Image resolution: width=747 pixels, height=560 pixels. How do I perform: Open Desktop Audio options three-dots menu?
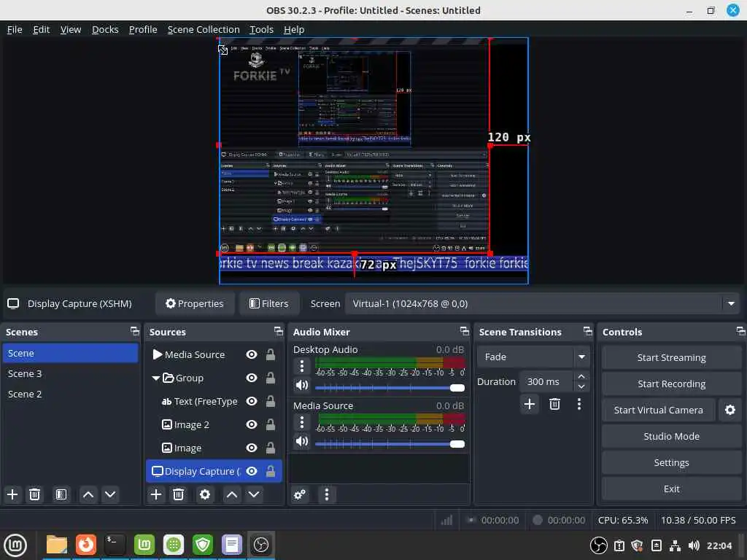pyautogui.click(x=301, y=366)
